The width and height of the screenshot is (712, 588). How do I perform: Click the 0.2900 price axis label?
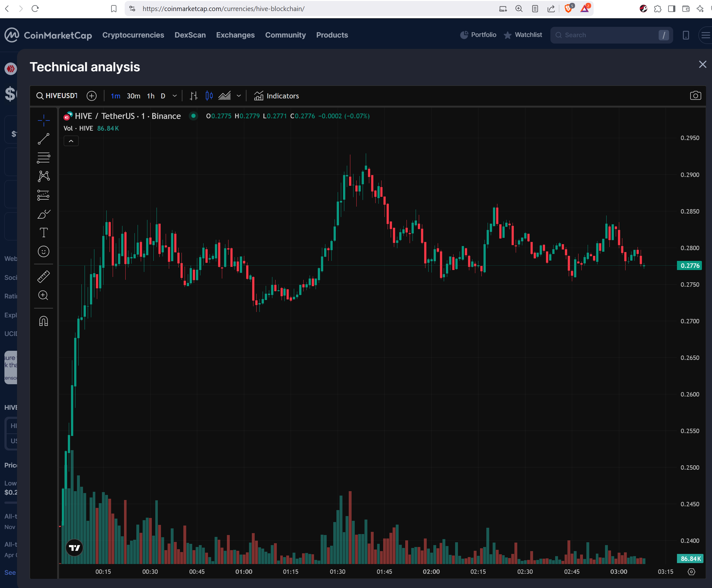[690, 175]
